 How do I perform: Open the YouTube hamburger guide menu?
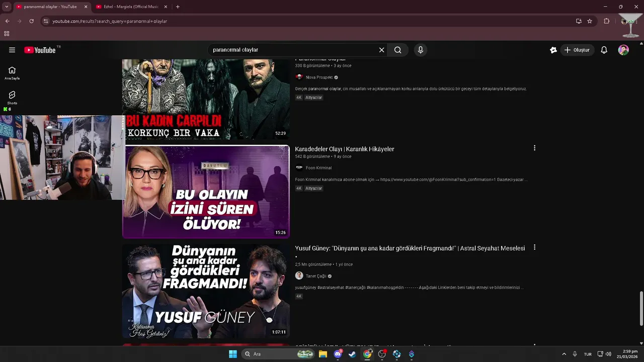coord(12,50)
